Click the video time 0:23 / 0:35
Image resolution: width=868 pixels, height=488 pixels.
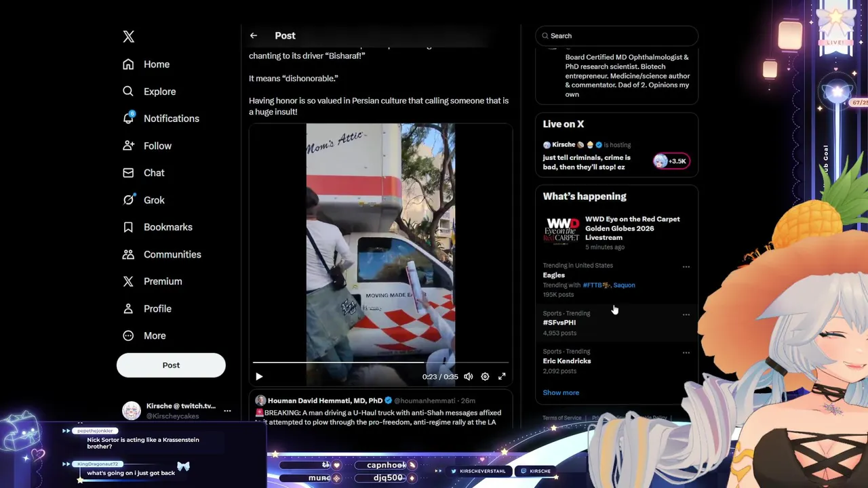[x=440, y=377]
